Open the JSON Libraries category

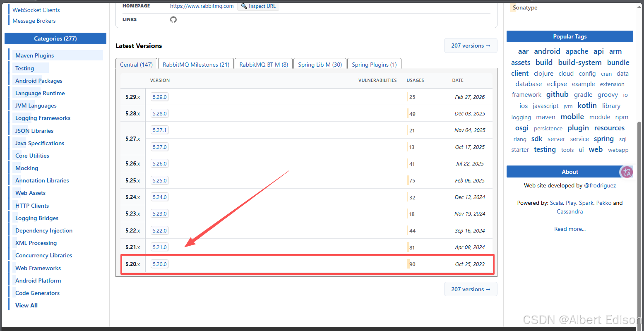tap(34, 131)
